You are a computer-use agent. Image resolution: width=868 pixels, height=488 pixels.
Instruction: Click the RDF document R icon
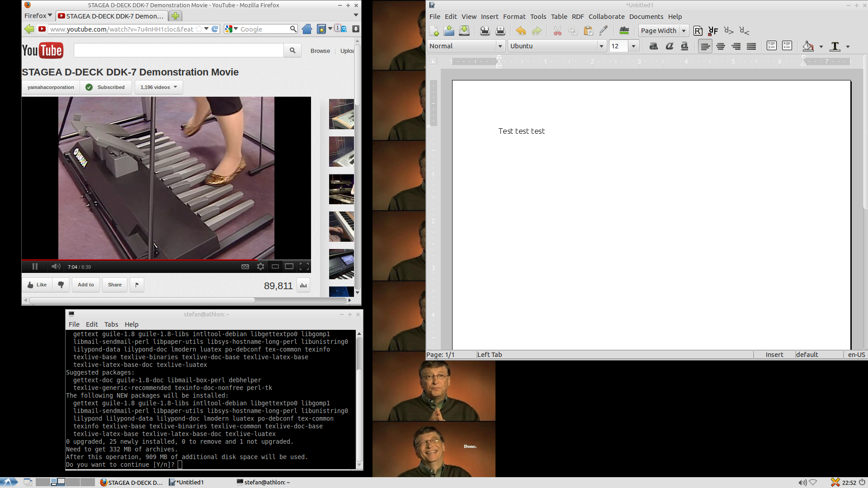coord(698,31)
